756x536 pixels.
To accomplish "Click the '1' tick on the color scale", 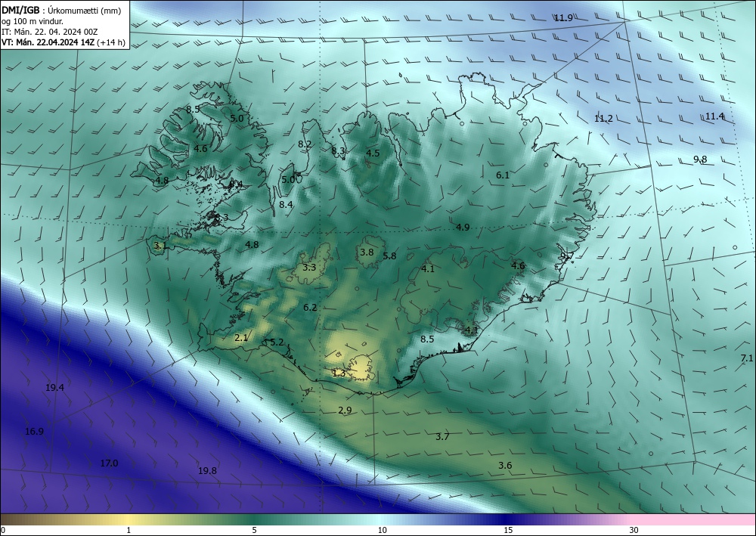I will pyautogui.click(x=129, y=531).
